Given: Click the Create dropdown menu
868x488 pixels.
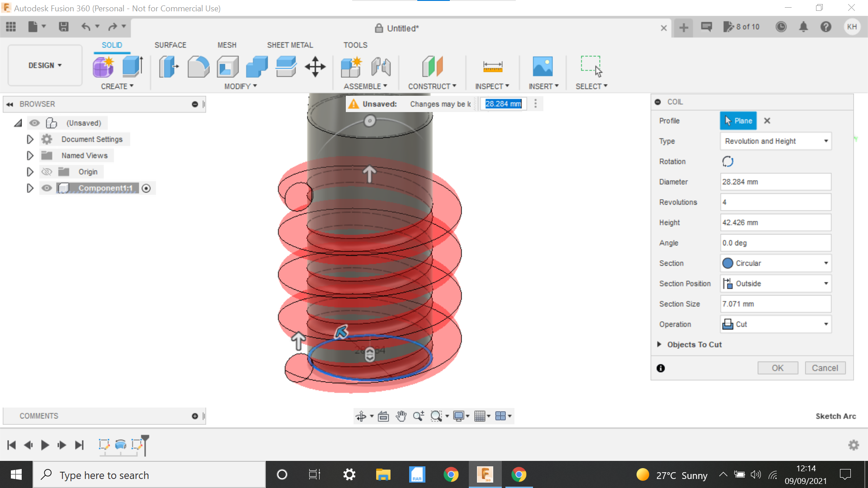Looking at the screenshot, I should pos(117,86).
